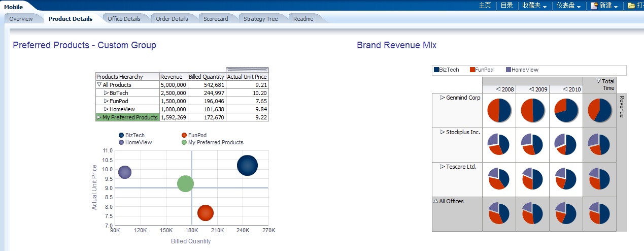The height and width of the screenshot is (251, 644).
Task: Click Stockplus Inc. 2009 pie chart
Action: click(x=532, y=145)
